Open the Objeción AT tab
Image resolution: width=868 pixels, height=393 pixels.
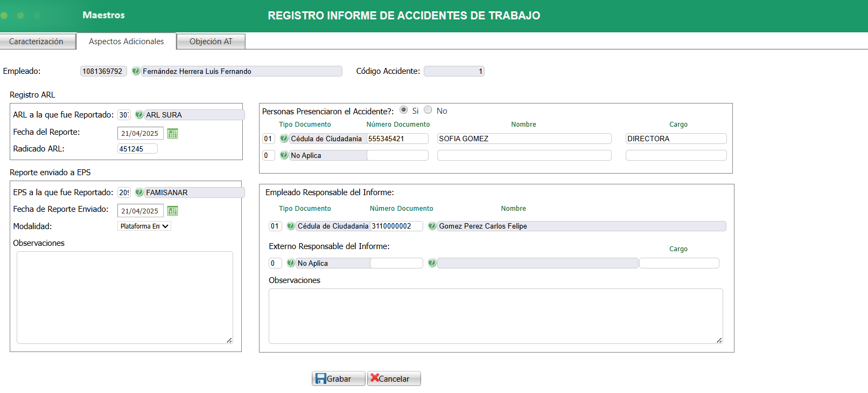pyautogui.click(x=211, y=42)
